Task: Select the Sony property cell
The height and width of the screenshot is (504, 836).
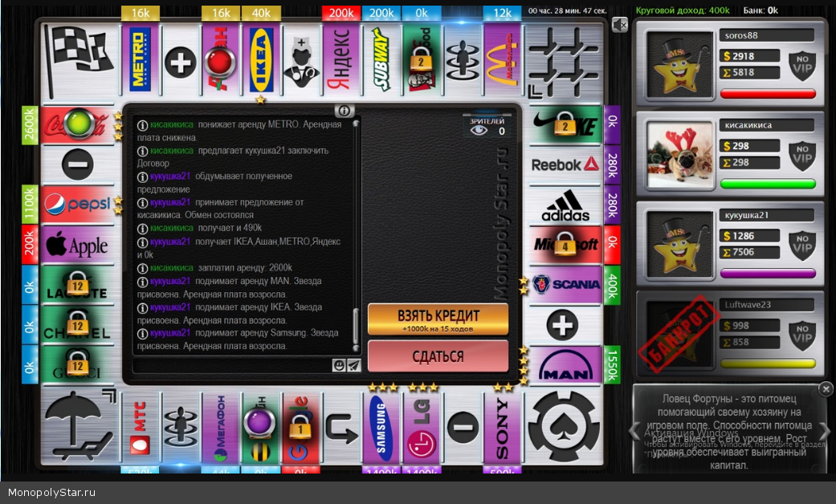Action: pos(502,429)
